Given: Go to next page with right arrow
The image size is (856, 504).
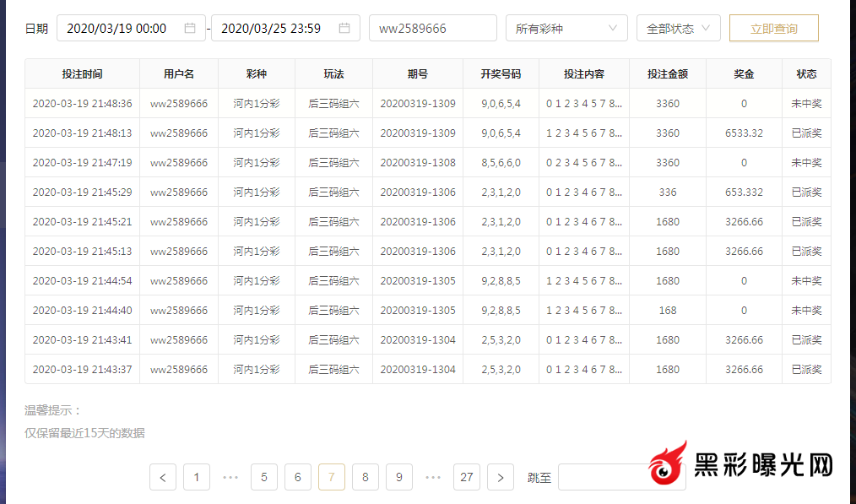Looking at the screenshot, I should pyautogui.click(x=501, y=477).
